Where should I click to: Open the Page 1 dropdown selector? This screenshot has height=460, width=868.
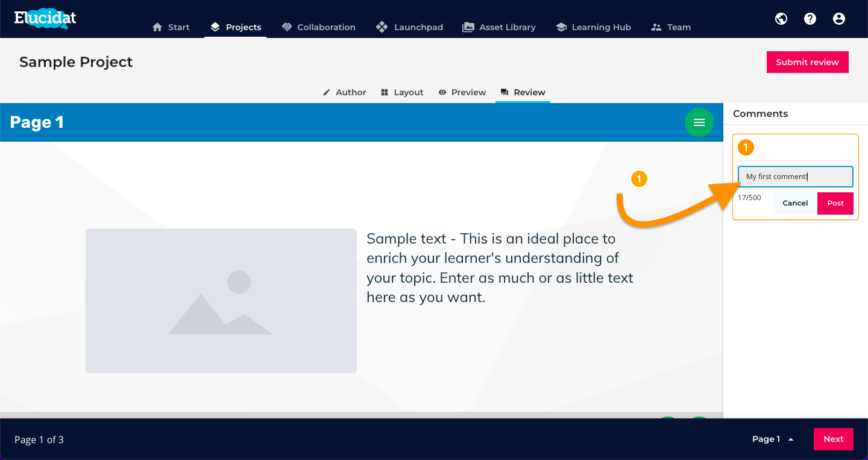click(773, 439)
